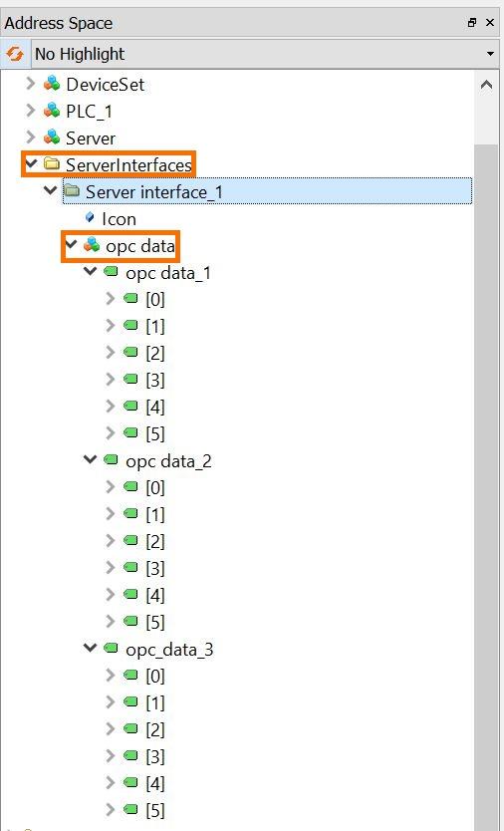Click the DeviceSet object icon
The image size is (504, 831).
52,84
